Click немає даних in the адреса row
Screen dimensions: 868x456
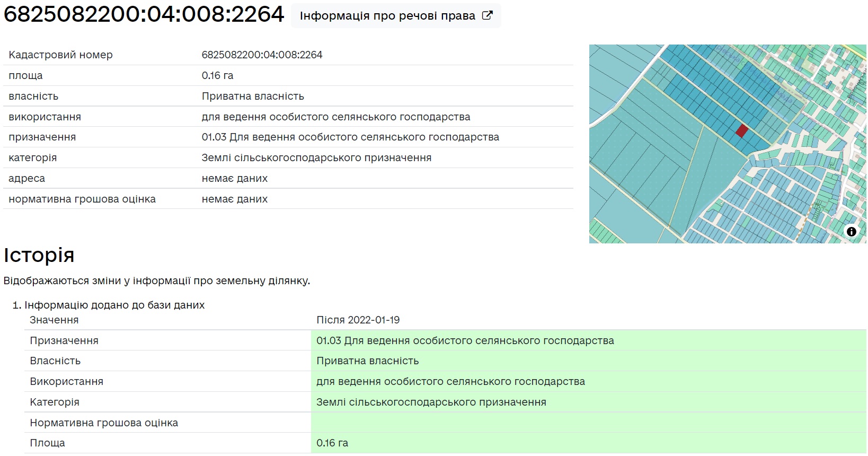pos(234,178)
